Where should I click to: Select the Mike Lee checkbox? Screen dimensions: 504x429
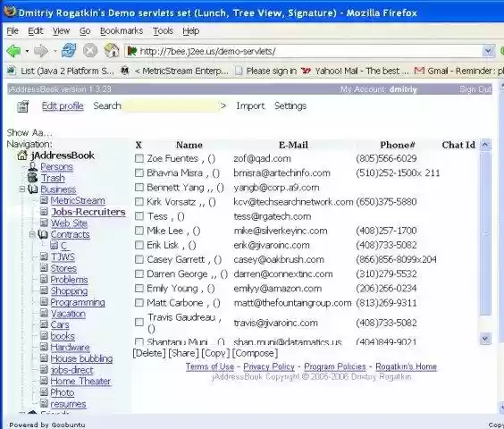click(139, 231)
